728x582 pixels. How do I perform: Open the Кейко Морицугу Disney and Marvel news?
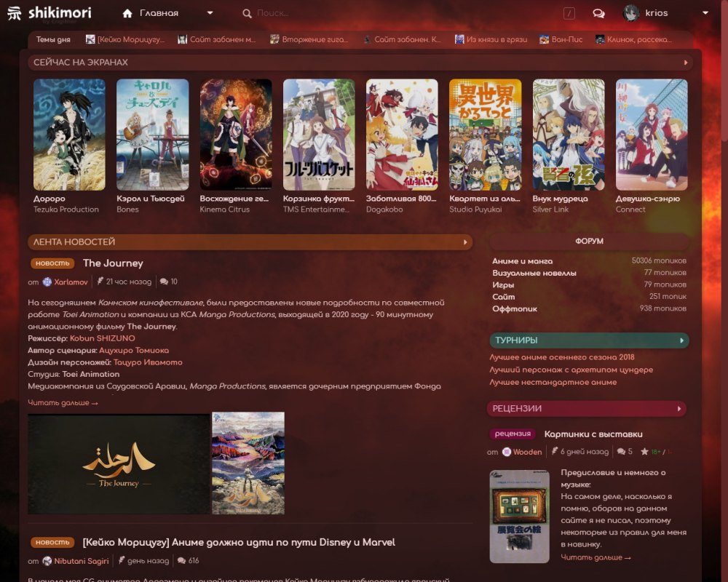[239, 543]
